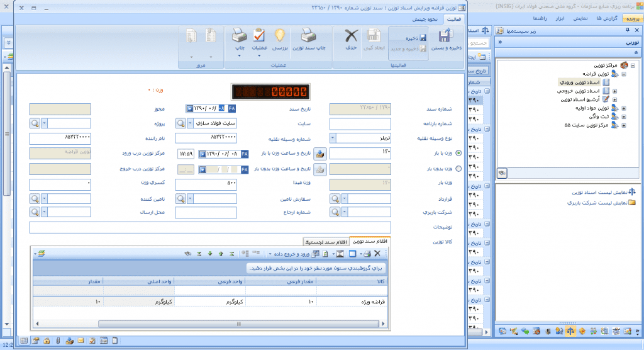Screen dimensions: 644x350
Task: Switch to the 'اقلام سند لجستیک' tab
Action: (325, 242)
